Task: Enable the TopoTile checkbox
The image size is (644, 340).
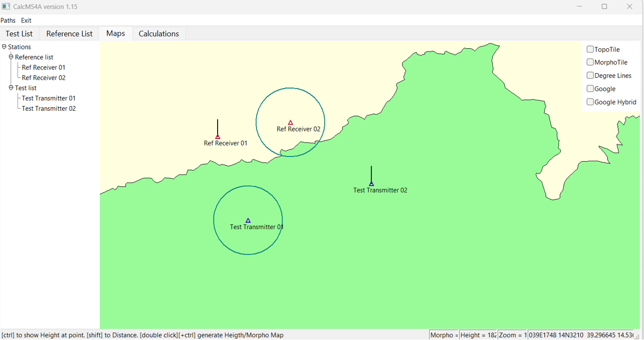Action: (590, 49)
